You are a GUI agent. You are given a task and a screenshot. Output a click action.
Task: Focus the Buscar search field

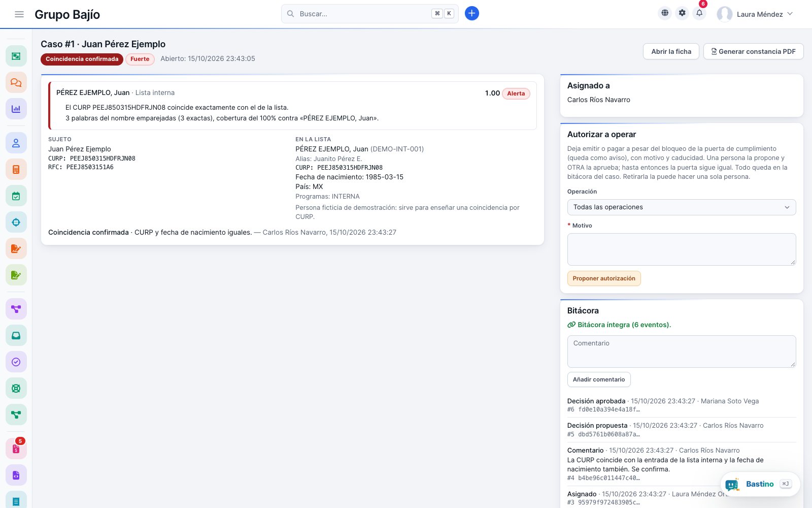[369, 14]
